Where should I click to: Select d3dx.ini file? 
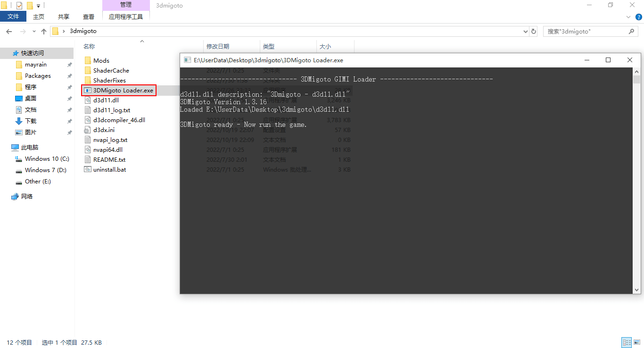[x=104, y=130]
